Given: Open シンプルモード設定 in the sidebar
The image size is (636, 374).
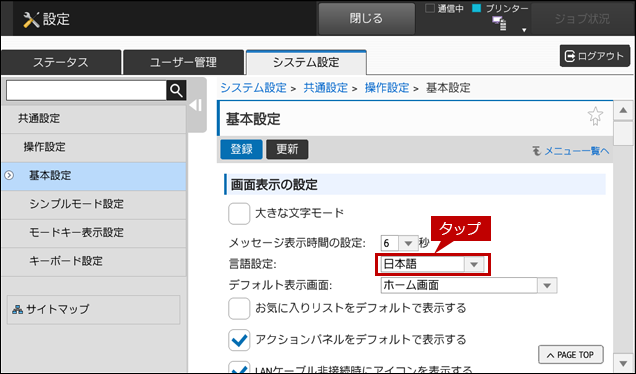Looking at the screenshot, I should [x=94, y=204].
